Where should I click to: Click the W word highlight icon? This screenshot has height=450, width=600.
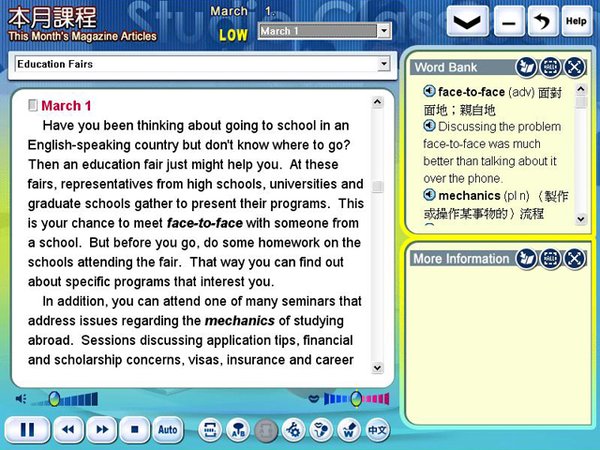[x=349, y=430]
